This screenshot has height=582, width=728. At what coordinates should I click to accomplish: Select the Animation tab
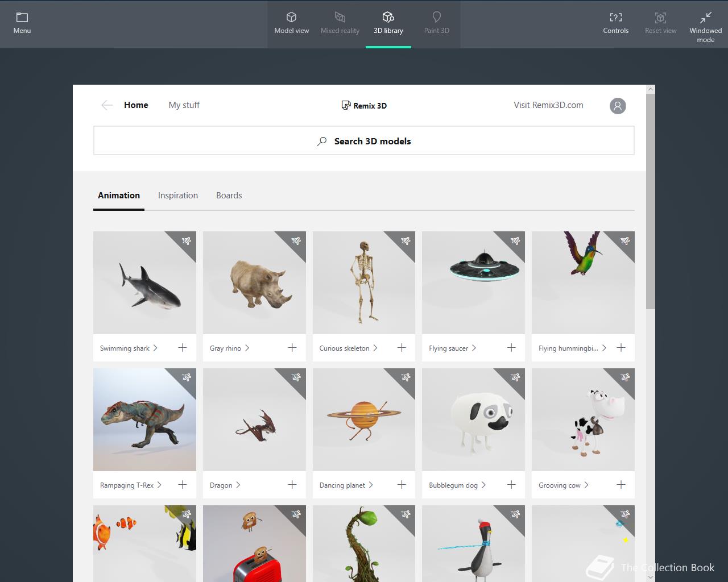click(119, 196)
